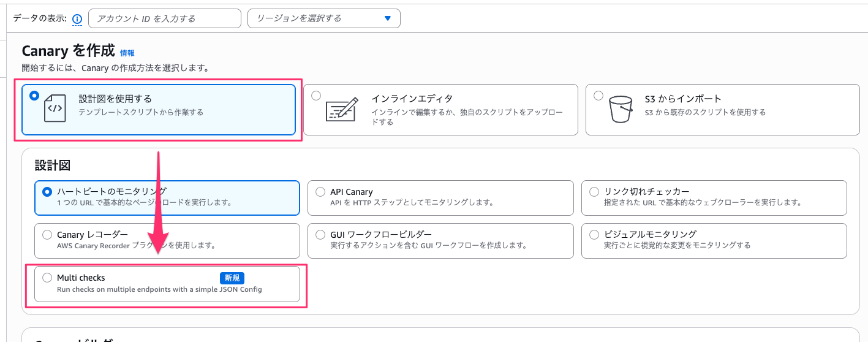Screen dimensions: 868x342
Task: Select ハートビートのモニタリング blueprint
Action: click(x=47, y=192)
